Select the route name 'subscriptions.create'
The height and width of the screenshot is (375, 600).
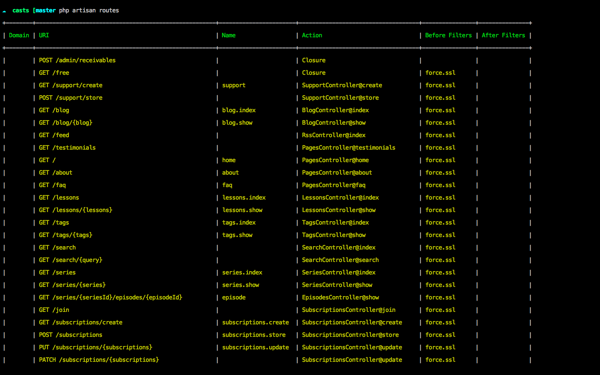coord(256,322)
